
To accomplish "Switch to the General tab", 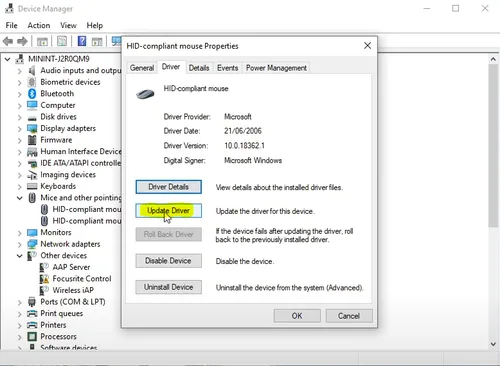I will tap(142, 68).
